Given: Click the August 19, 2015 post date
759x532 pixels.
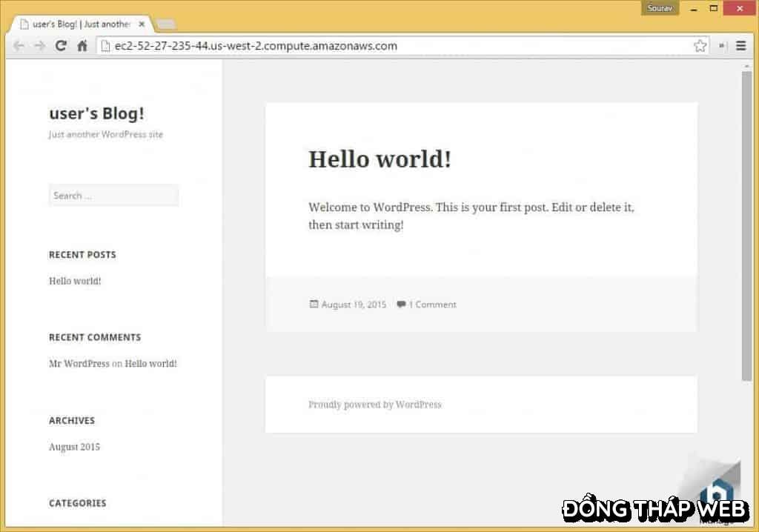Looking at the screenshot, I should [x=354, y=305].
